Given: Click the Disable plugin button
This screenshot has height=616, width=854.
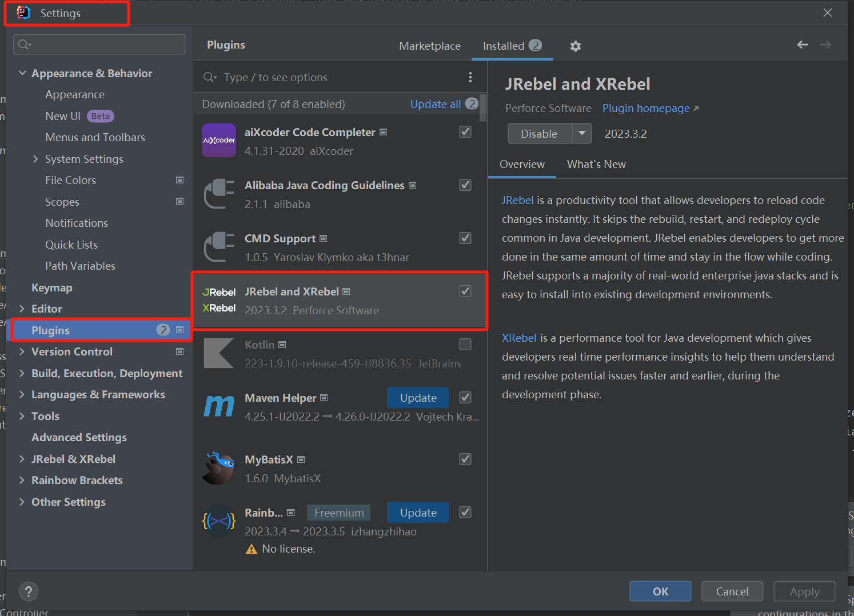Looking at the screenshot, I should [540, 134].
